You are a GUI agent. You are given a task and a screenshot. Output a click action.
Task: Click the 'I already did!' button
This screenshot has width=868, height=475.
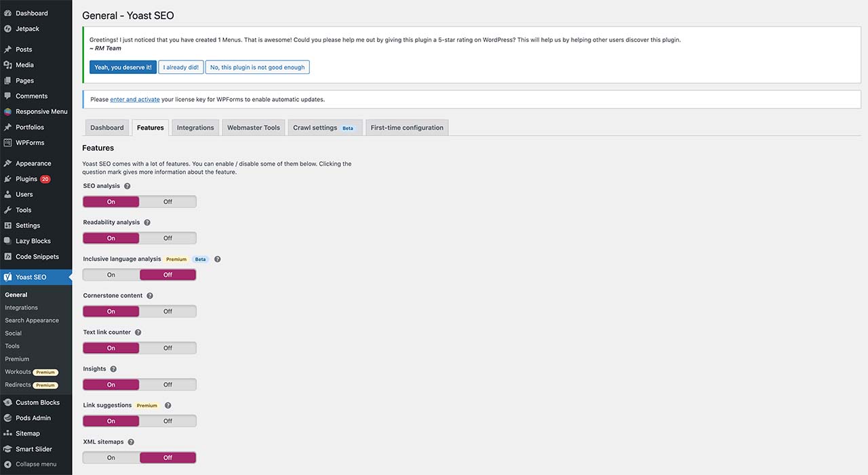point(181,67)
